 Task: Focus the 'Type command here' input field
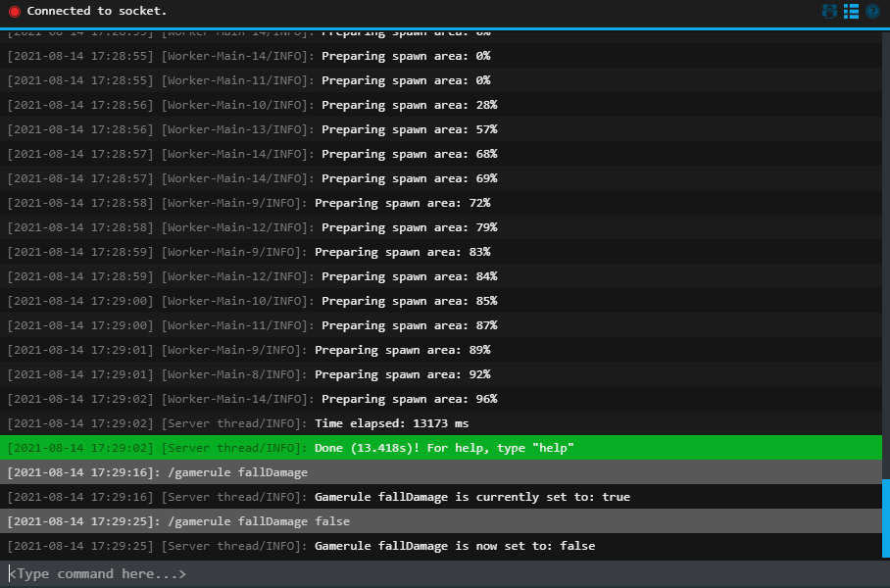pos(445,574)
